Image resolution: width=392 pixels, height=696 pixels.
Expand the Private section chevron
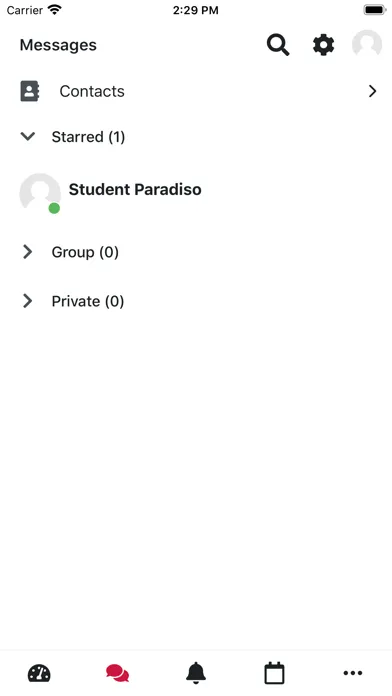coord(28,301)
